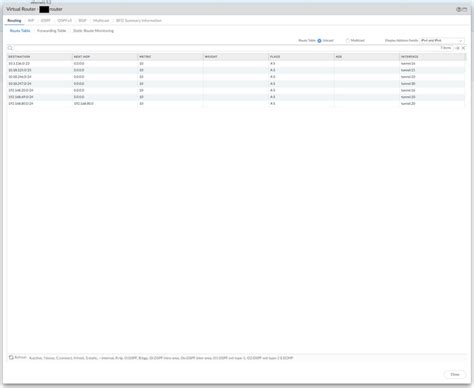Click the INTERFACE column header
The image size is (474, 388).
click(432, 57)
